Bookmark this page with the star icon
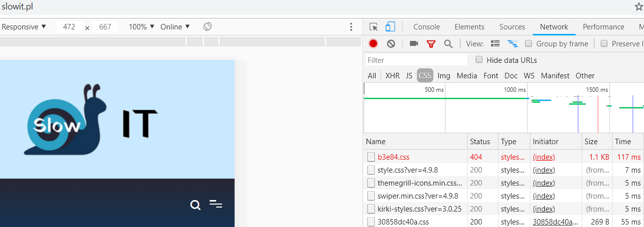Screen dimensions: 644x227 click(x=639, y=6)
